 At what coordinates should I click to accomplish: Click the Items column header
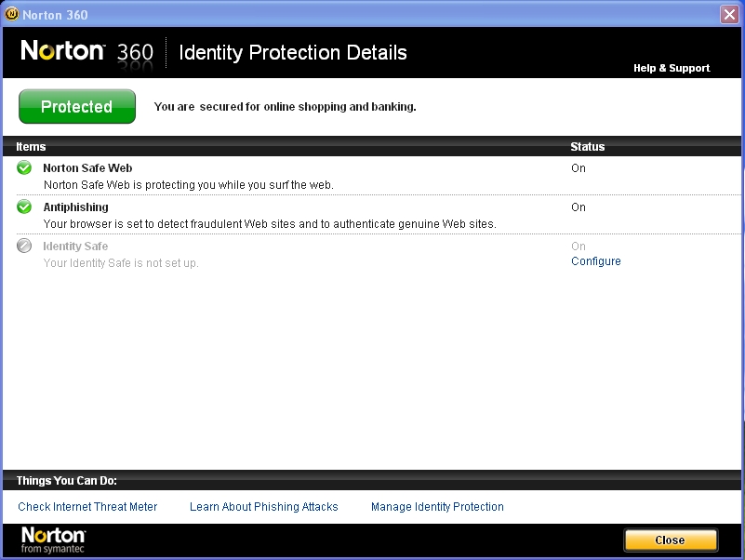point(31,146)
